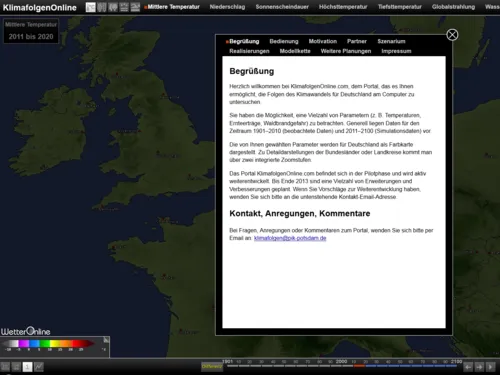
Task: Step back one decade with left arrow
Action: click(468, 367)
